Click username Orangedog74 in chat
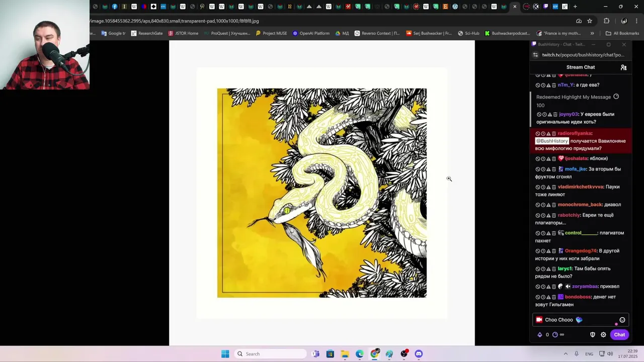 (581, 251)
